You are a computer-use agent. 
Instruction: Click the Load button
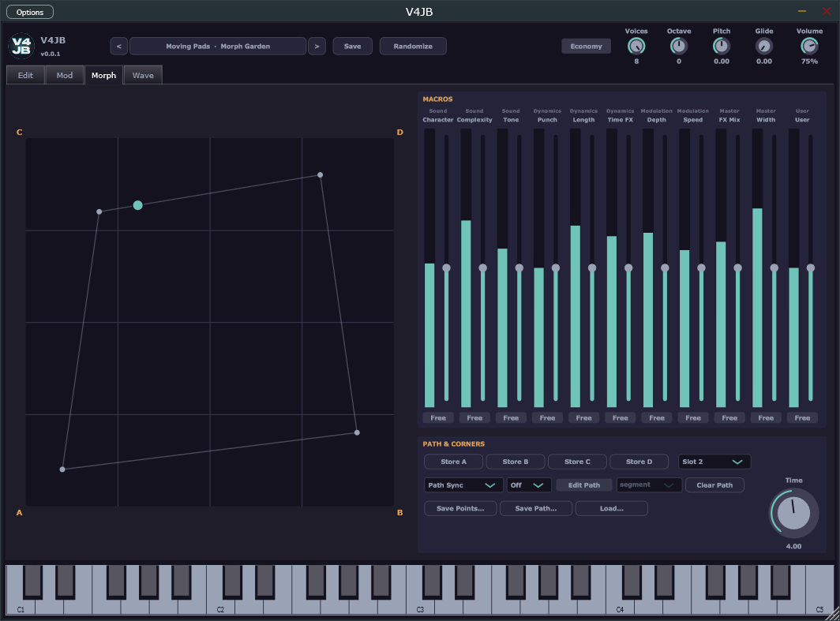[611, 508]
